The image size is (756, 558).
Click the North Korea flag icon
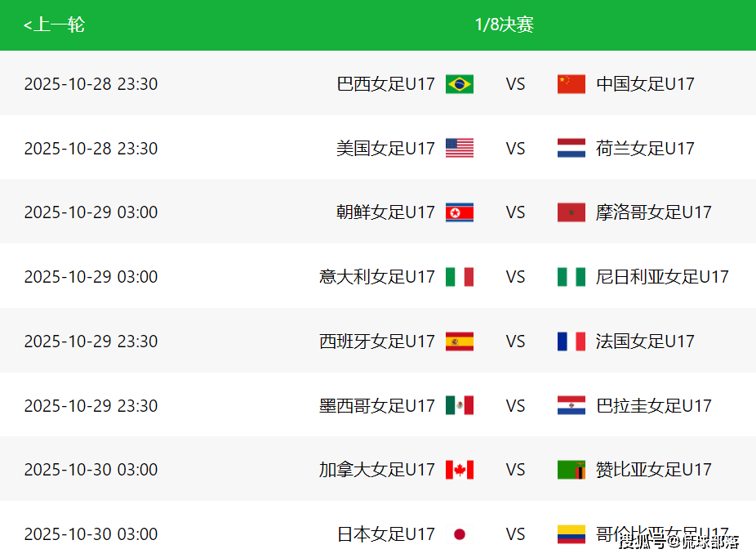pos(459,212)
